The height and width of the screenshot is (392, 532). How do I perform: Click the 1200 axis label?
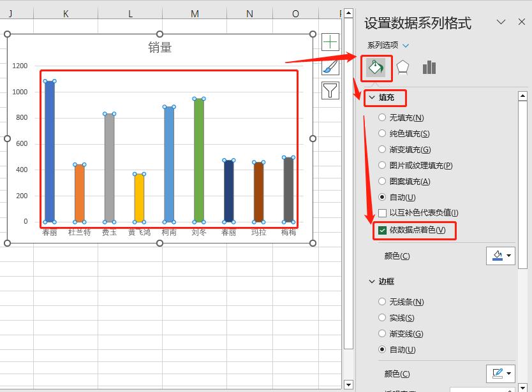tap(20, 66)
